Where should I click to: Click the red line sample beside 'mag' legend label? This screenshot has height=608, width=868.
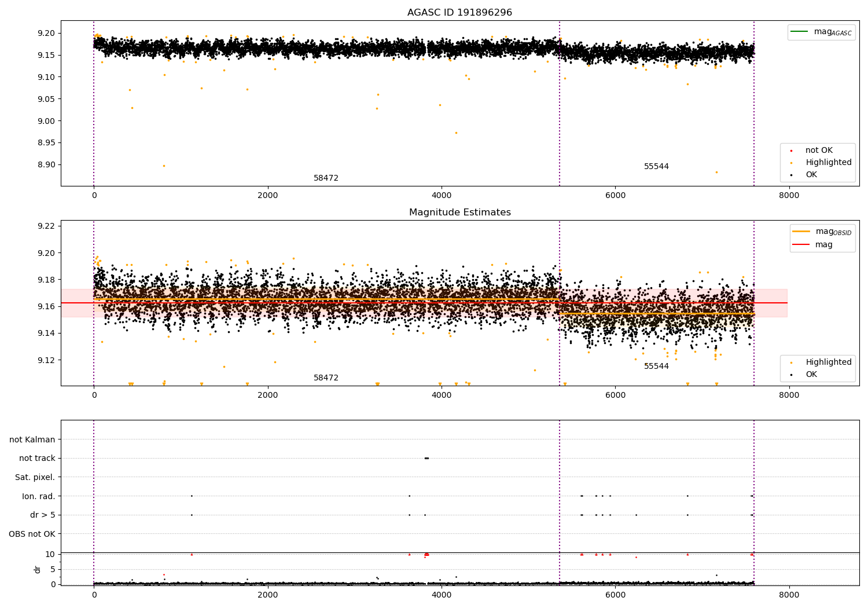tap(801, 245)
